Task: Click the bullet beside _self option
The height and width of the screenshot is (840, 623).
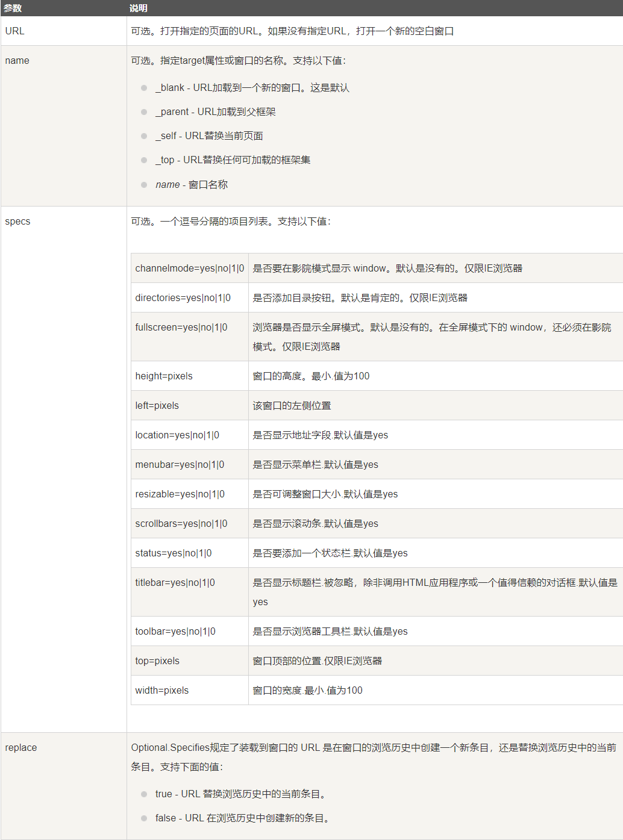Action: tap(144, 136)
